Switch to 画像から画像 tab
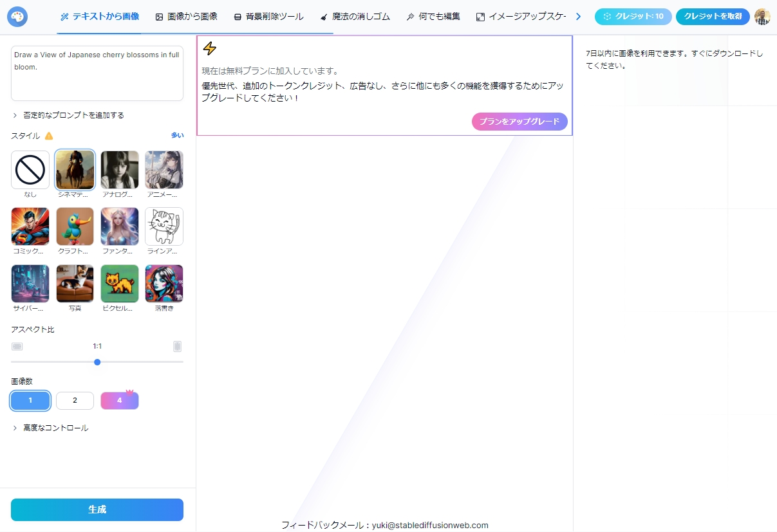Image resolution: width=777 pixels, height=532 pixels. [x=186, y=17]
